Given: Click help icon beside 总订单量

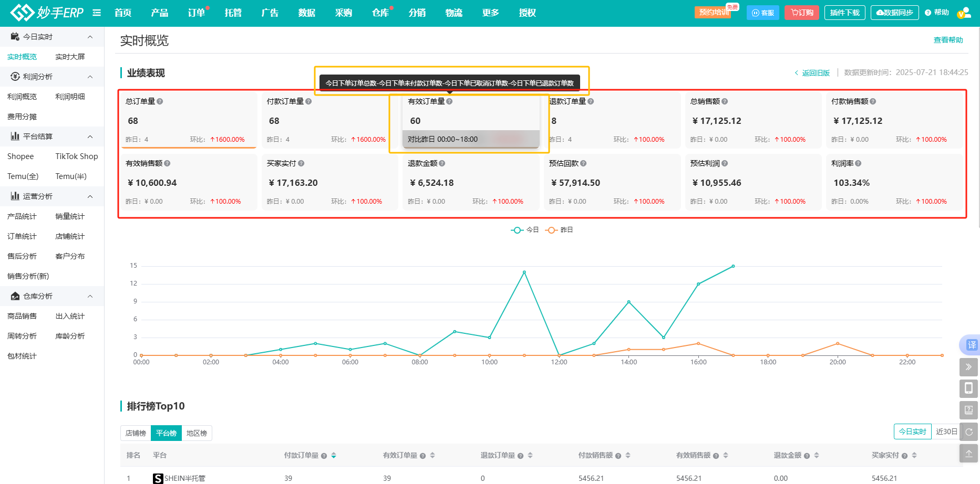Looking at the screenshot, I should pyautogui.click(x=160, y=101).
